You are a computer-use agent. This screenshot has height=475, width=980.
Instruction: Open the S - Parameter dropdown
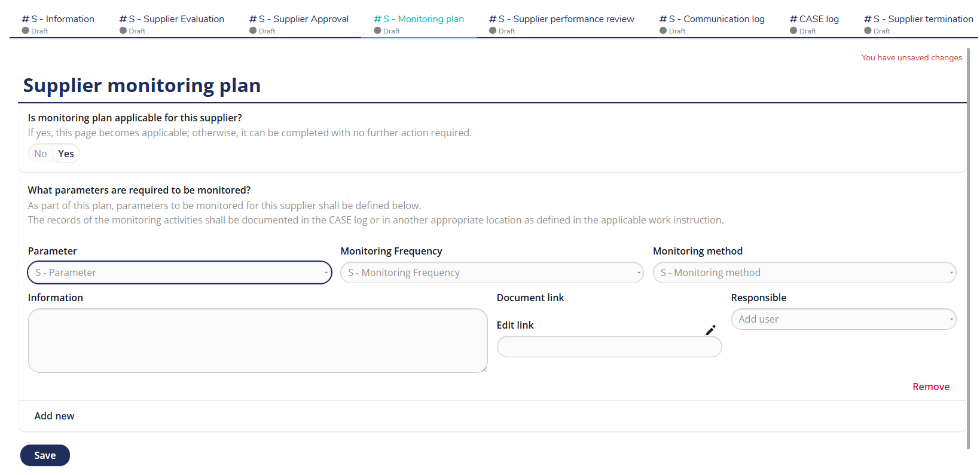click(x=179, y=272)
